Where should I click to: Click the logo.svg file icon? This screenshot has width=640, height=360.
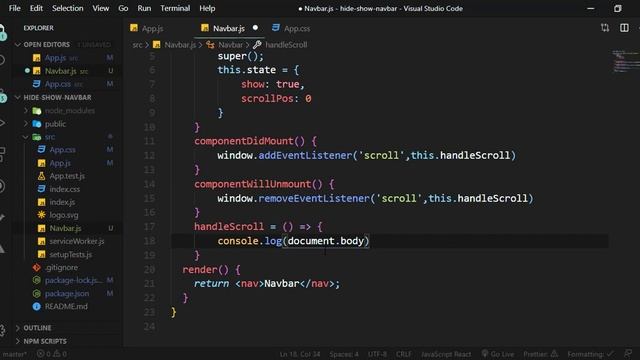click(41, 215)
